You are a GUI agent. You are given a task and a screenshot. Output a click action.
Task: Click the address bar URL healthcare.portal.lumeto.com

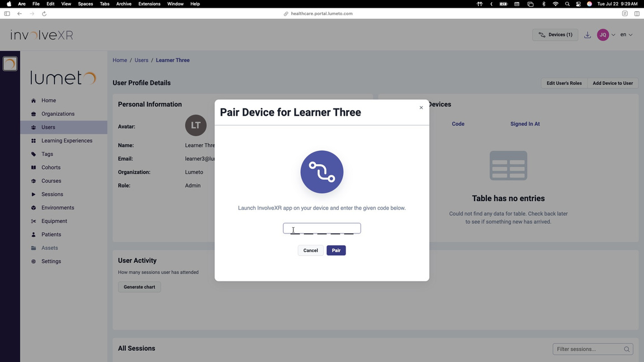pyautogui.click(x=321, y=13)
